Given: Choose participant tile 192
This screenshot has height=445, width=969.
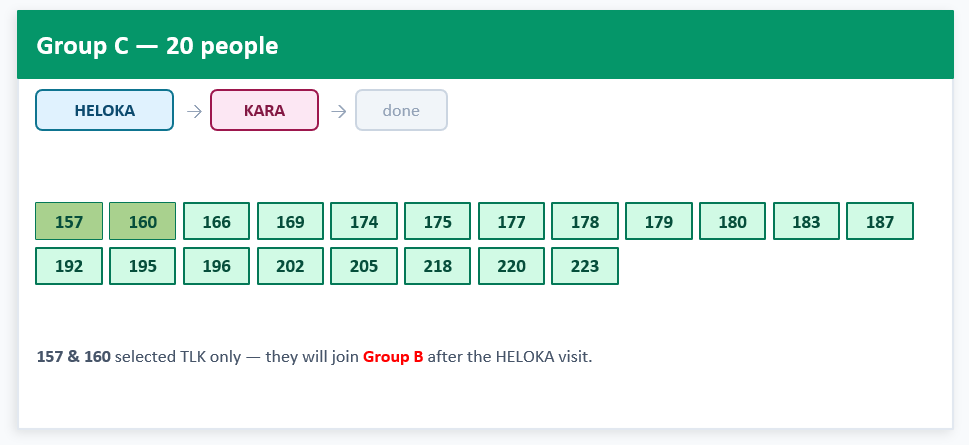Looking at the screenshot, I should click(69, 266).
